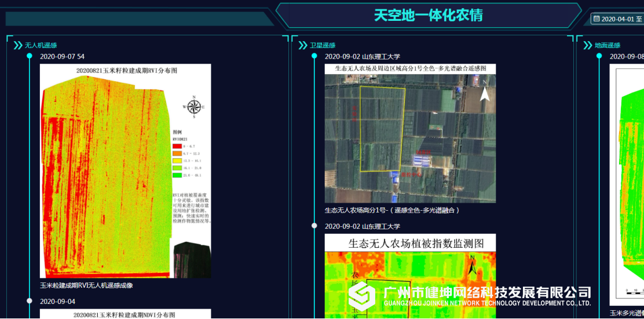Click double-chevron icon beside 无人机遥感
644x319 pixels.
click(x=18, y=45)
